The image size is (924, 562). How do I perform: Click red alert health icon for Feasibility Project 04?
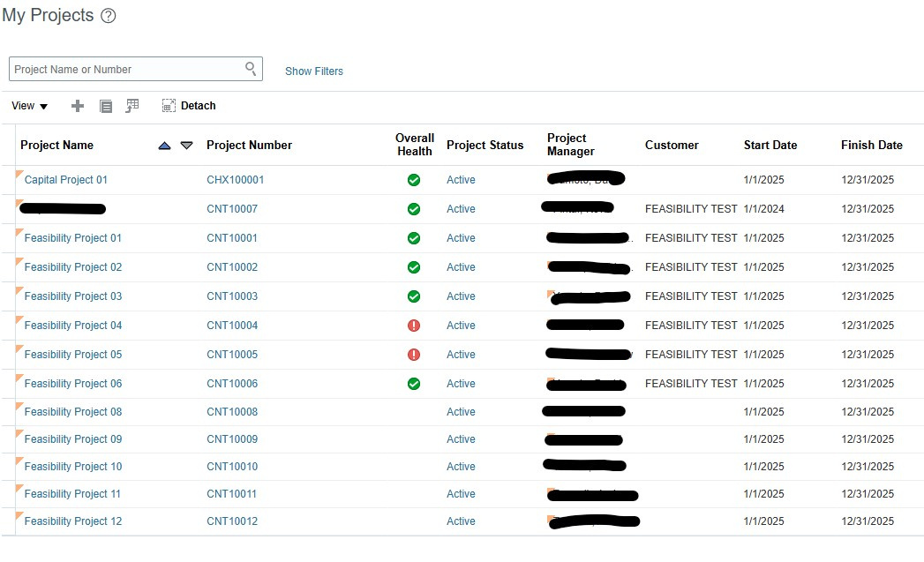tap(414, 326)
